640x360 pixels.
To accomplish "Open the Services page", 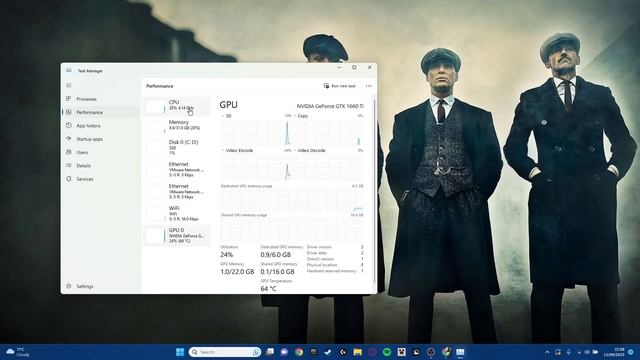I will pyautogui.click(x=100, y=179).
